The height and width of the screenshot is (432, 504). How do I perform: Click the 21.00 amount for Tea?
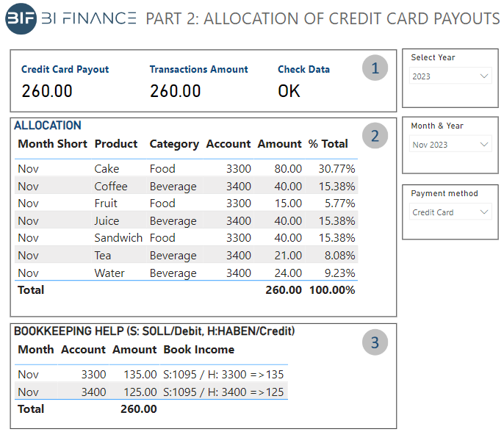coord(288,256)
